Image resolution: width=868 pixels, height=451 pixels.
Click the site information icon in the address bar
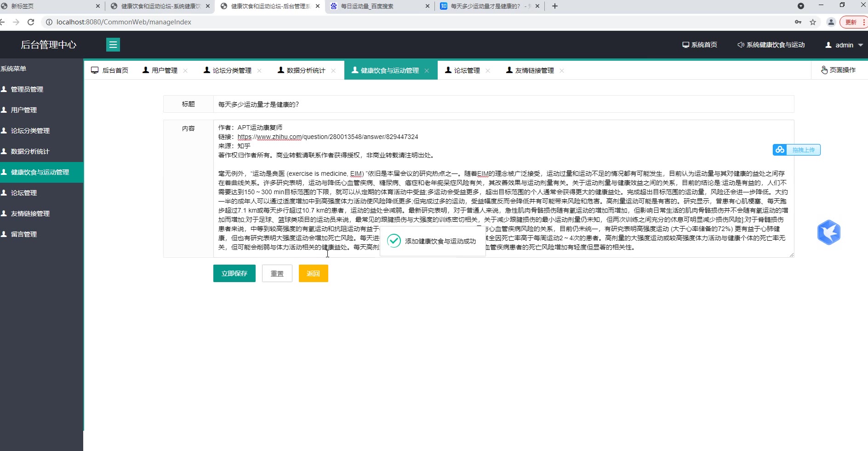[x=49, y=22]
